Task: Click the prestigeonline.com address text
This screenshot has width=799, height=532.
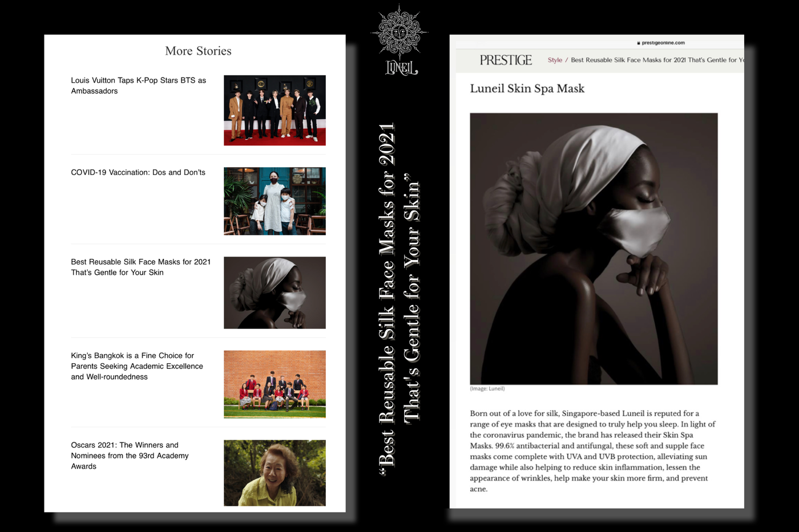Action: tap(663, 43)
